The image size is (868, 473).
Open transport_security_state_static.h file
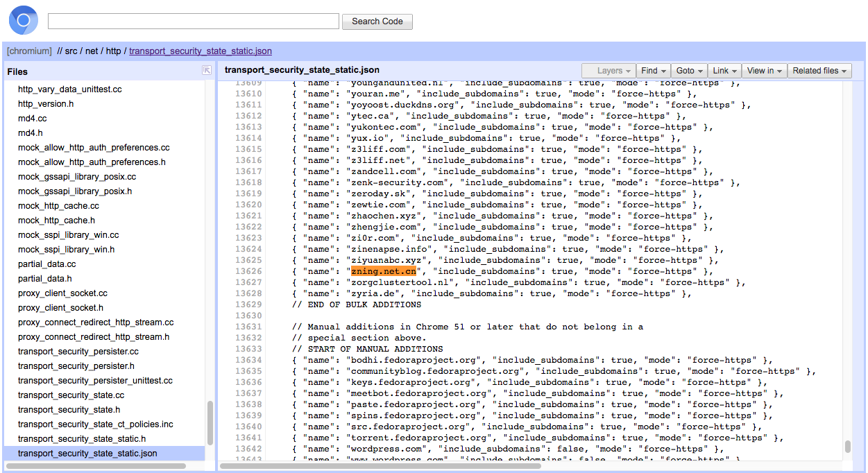(x=82, y=439)
